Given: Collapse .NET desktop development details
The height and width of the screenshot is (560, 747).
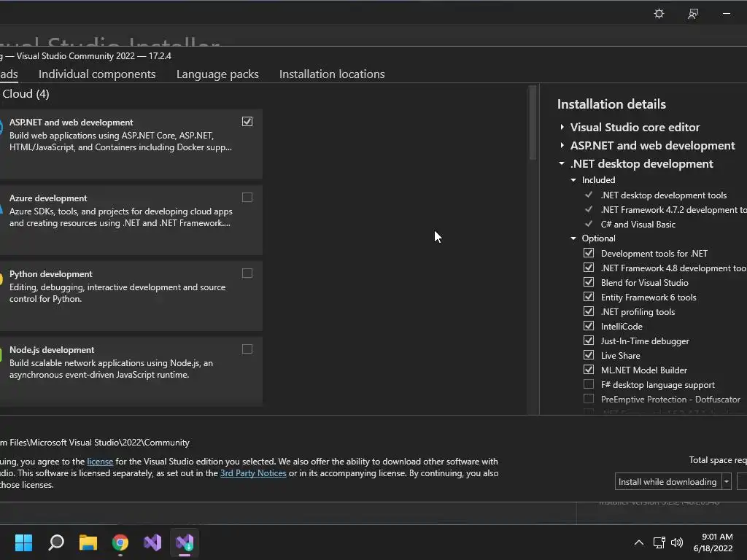Looking at the screenshot, I should [562, 163].
